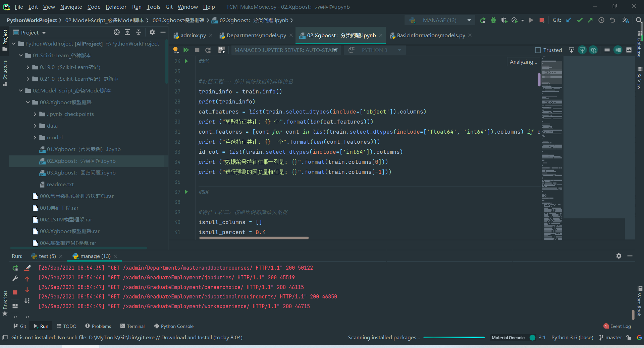Open the Refactor menu
Screen dimensions: 644x348
(x=116, y=7)
